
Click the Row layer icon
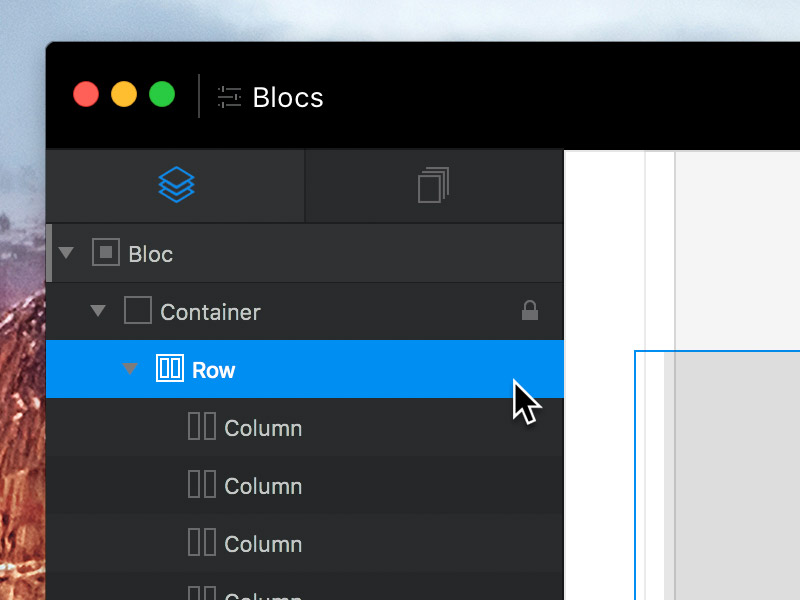(170, 368)
